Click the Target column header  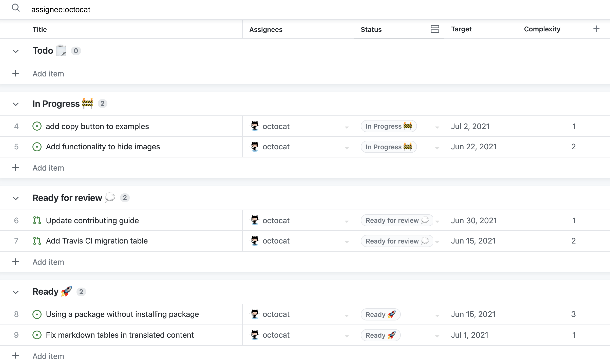461,29
